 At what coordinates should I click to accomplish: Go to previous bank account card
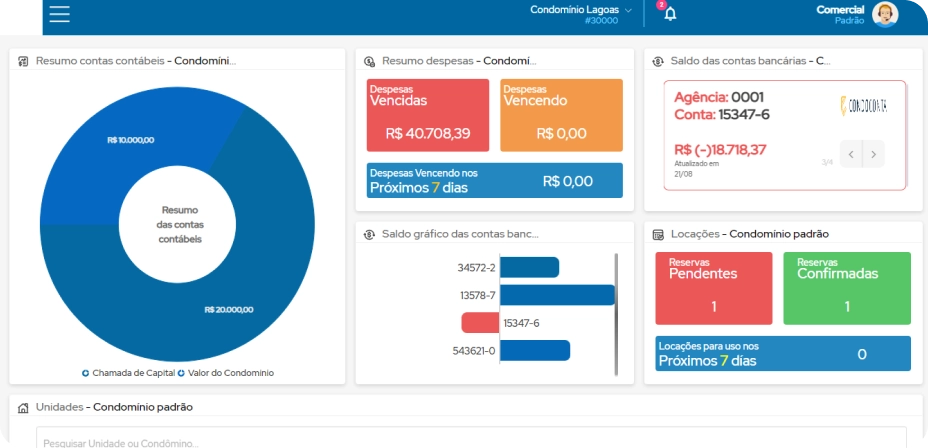850,154
